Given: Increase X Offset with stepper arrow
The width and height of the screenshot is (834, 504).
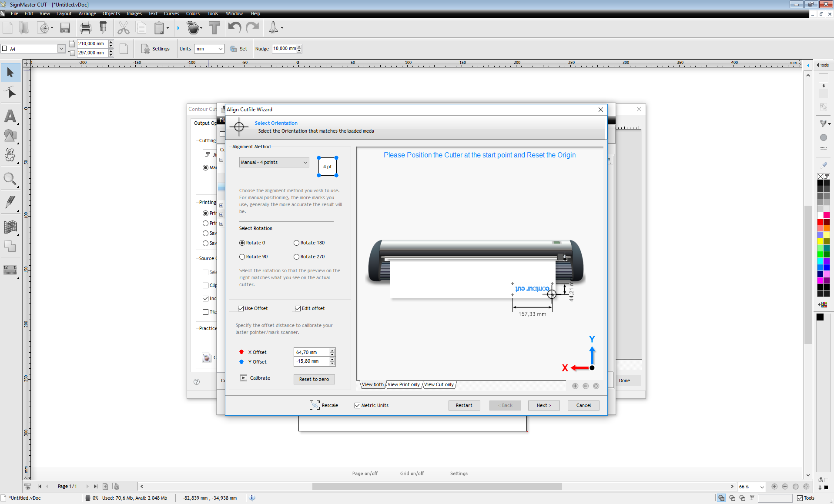Looking at the screenshot, I should [332, 350].
